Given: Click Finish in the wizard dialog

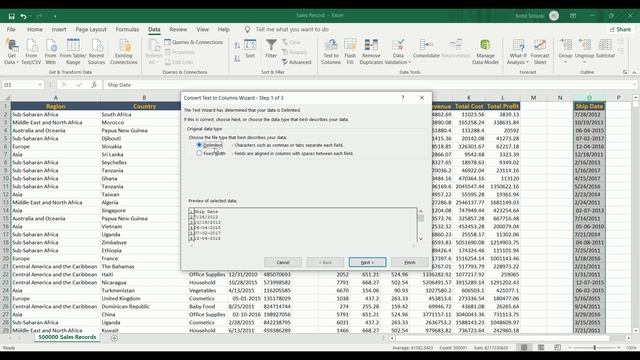Looking at the screenshot, I should coord(410,262).
